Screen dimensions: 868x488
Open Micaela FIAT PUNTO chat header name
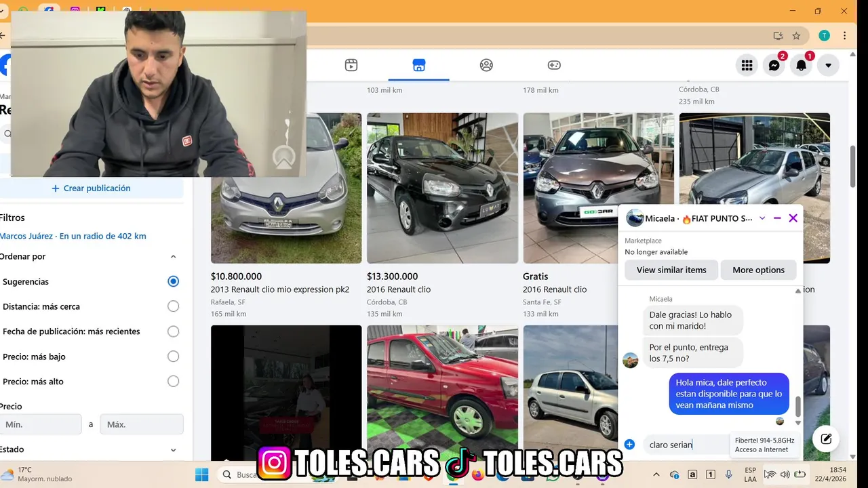coord(698,218)
